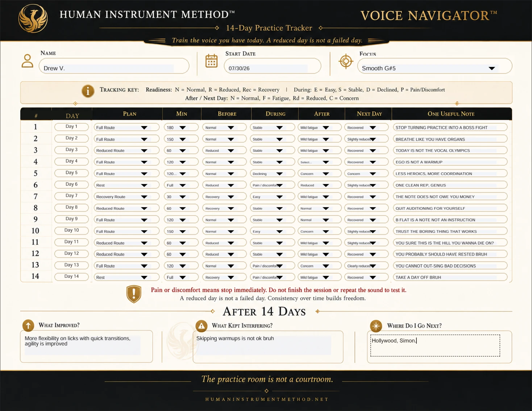The width and height of the screenshot is (532, 411).
Task: Click the Min column header
Action: (x=182, y=114)
